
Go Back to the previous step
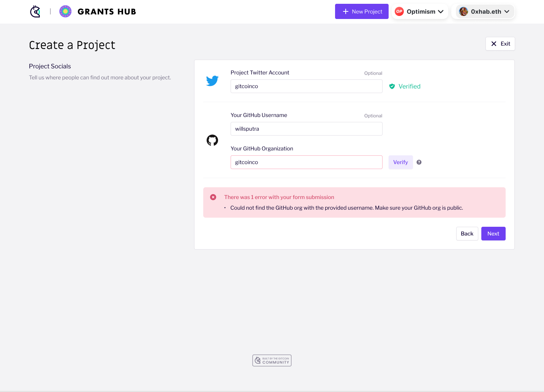467,233
